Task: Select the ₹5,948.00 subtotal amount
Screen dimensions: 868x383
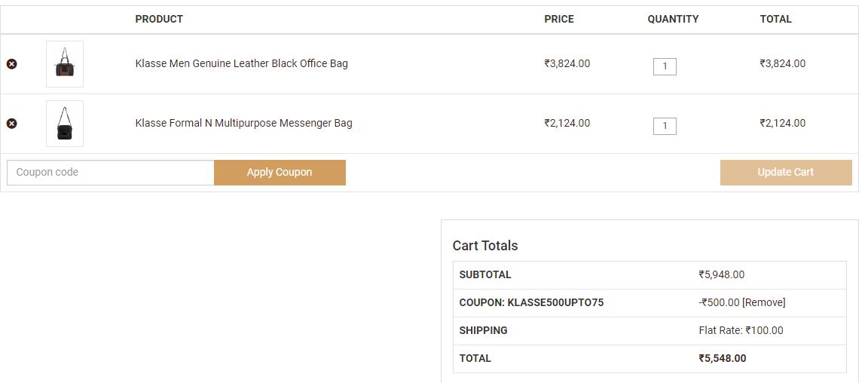Action: click(x=721, y=274)
